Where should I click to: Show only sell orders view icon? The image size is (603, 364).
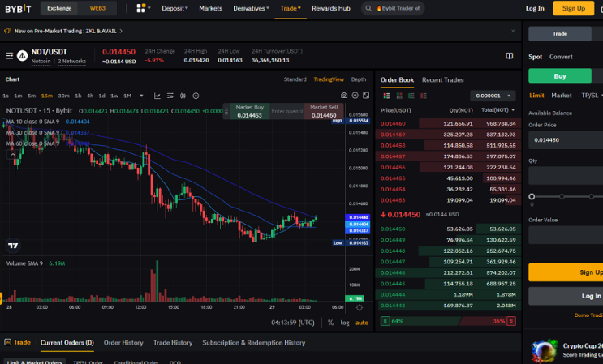[424, 96]
